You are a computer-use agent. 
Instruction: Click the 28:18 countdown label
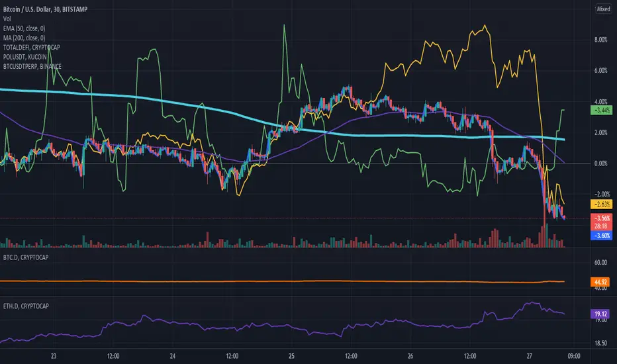point(601,226)
